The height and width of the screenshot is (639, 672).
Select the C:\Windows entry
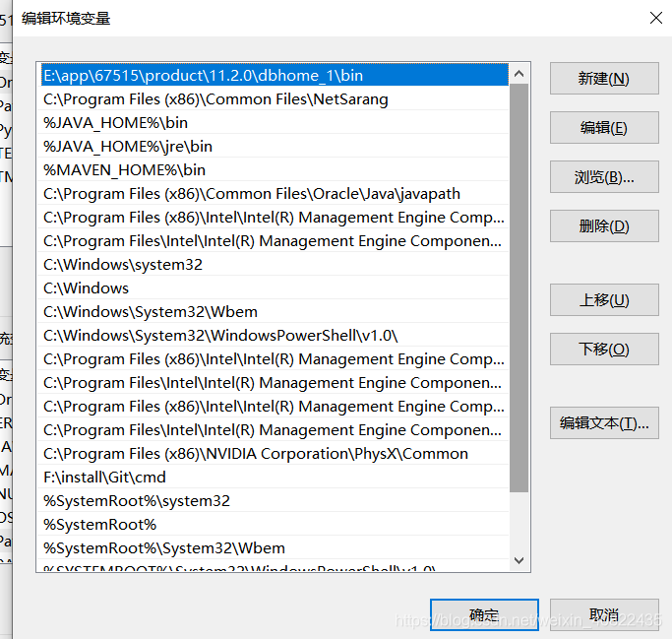tap(275, 288)
